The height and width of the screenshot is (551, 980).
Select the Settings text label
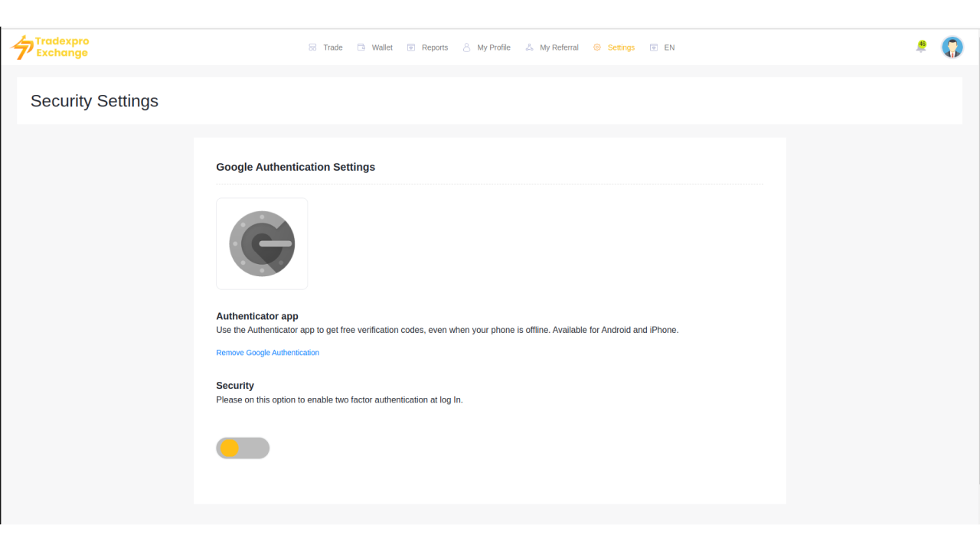point(621,47)
